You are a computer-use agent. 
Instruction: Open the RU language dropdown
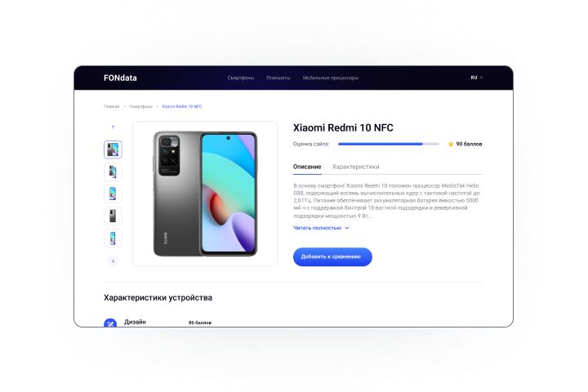pos(477,78)
